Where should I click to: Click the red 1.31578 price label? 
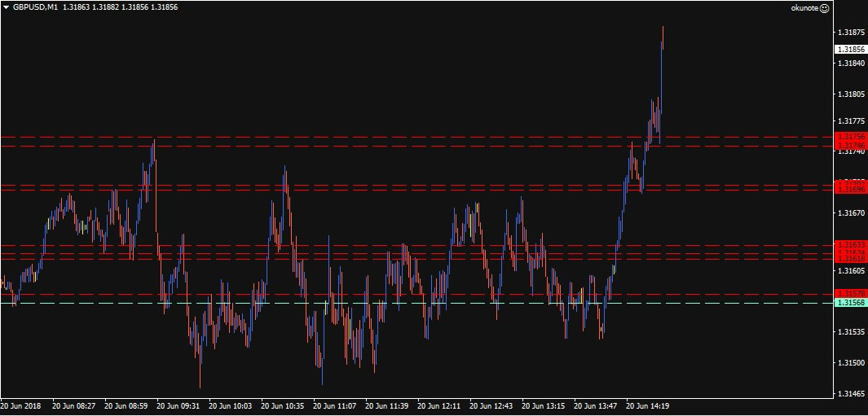click(850, 293)
